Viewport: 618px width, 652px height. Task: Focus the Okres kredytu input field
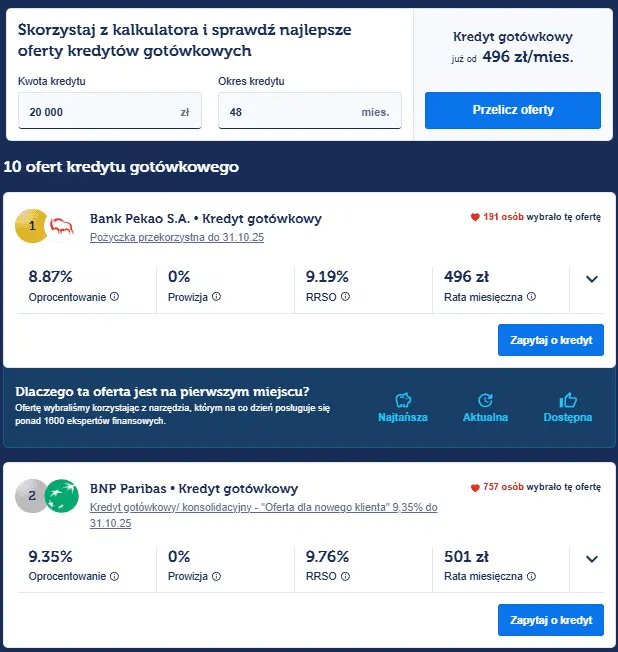coord(290,112)
